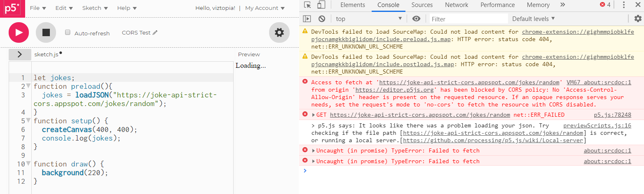Toggle the device toolbar icon

[x=321, y=5]
